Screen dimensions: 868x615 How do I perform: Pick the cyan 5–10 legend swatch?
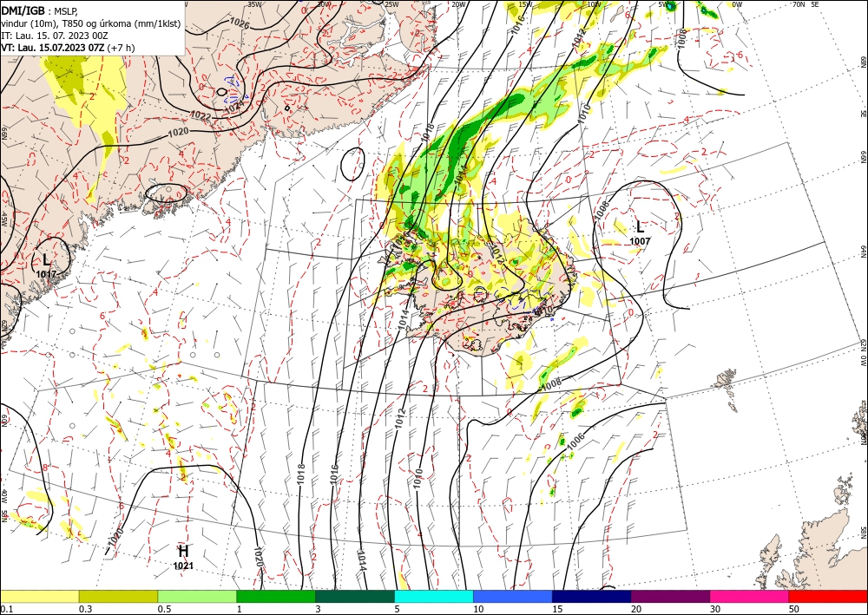[434, 596]
